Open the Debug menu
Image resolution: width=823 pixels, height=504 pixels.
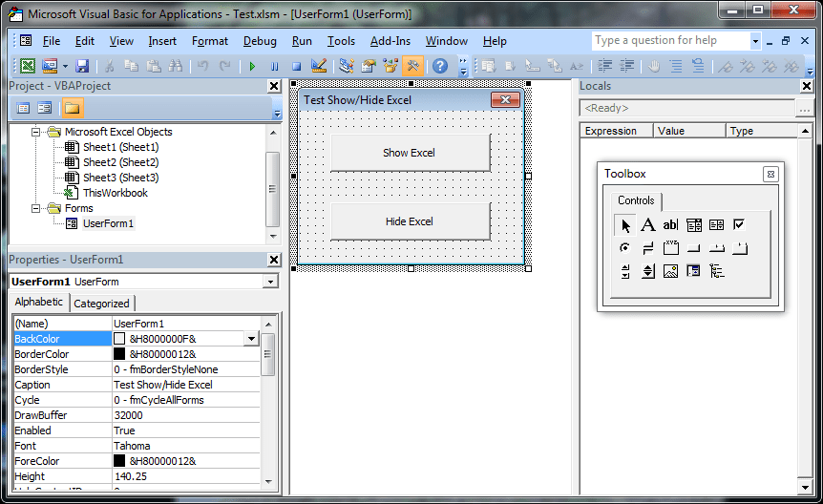click(260, 41)
